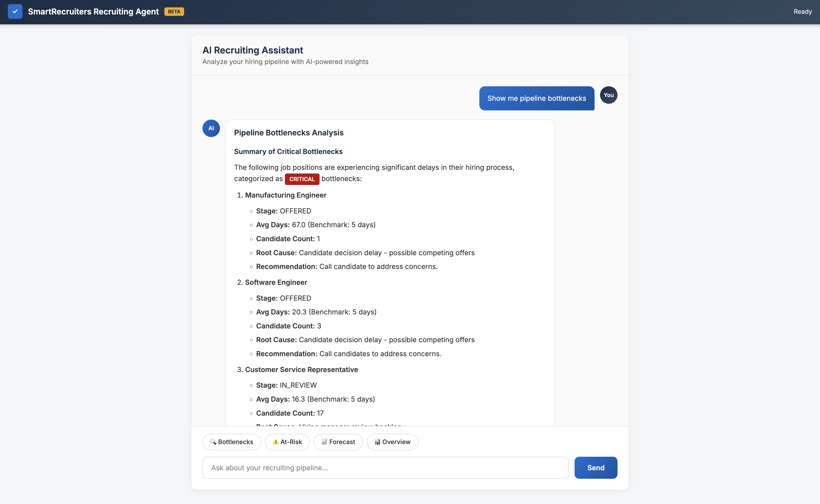Click the Show me pipeline bottlenecks message bubble

pos(537,98)
